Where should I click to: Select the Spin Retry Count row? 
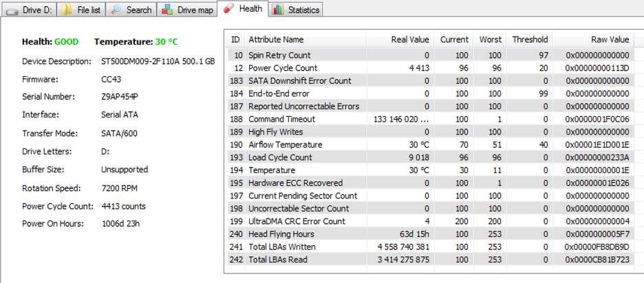pos(279,55)
